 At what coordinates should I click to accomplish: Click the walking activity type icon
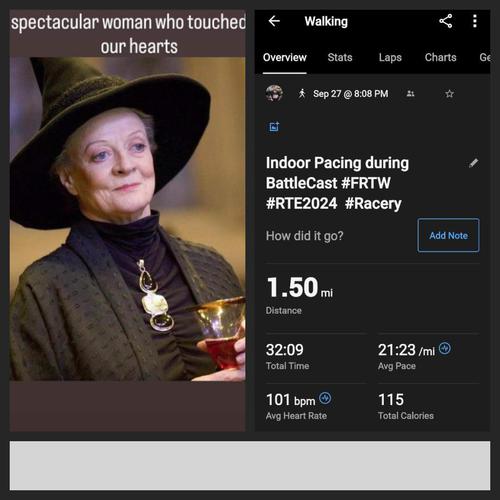point(302,94)
